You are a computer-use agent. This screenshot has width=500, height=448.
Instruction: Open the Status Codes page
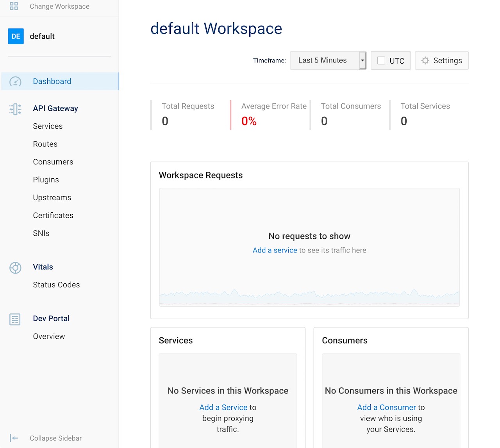pyautogui.click(x=56, y=285)
